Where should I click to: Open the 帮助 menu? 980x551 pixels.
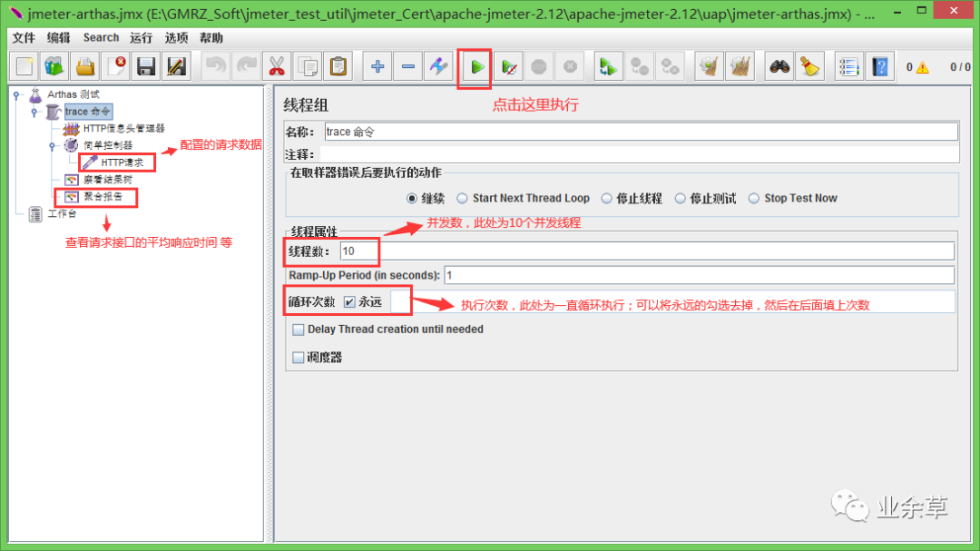click(211, 38)
